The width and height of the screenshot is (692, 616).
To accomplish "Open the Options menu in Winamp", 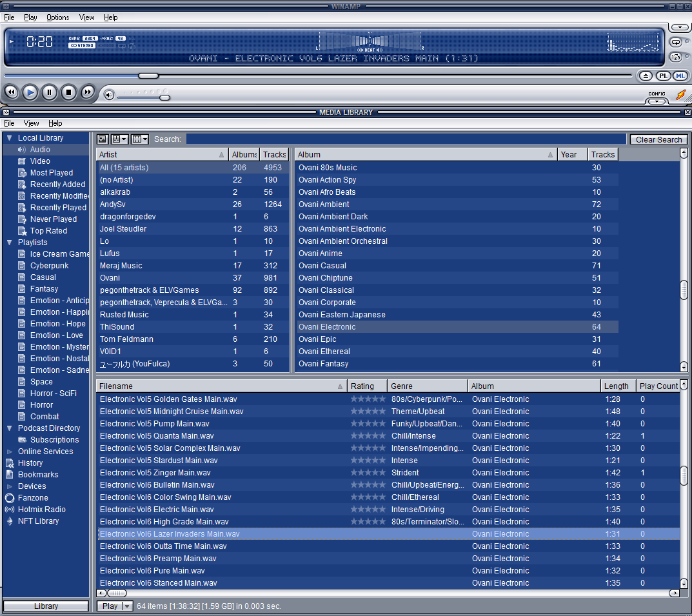I will click(x=58, y=17).
